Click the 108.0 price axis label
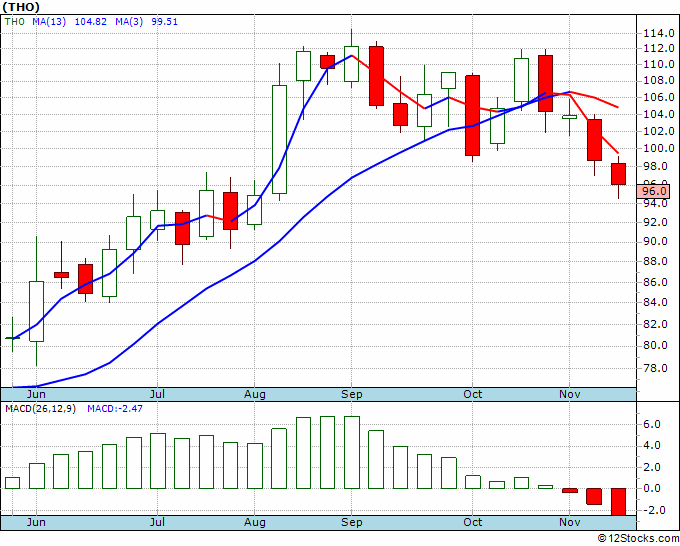The width and height of the screenshot is (680, 546). pos(658,81)
